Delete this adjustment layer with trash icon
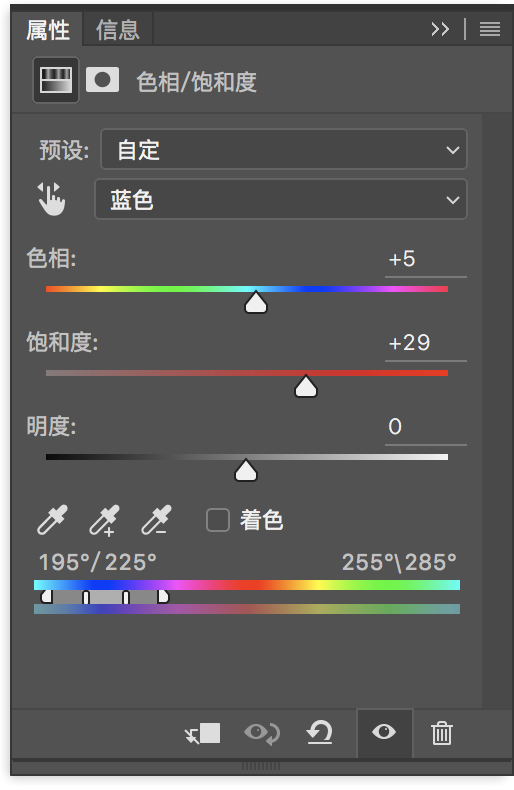This screenshot has height=790, width=514. pyautogui.click(x=442, y=733)
